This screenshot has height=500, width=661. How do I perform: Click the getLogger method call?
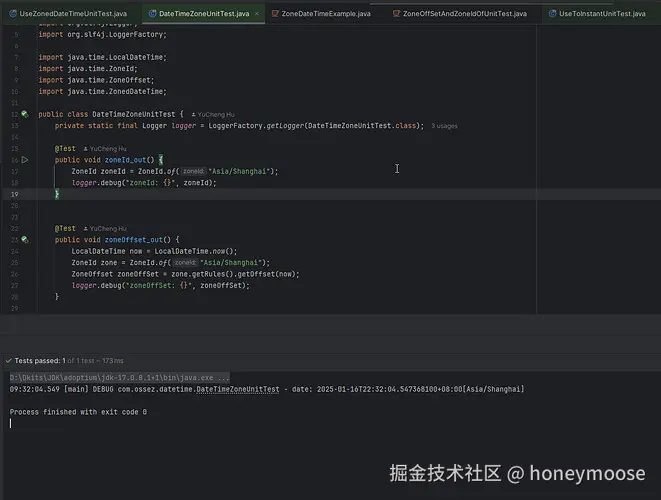click(x=285, y=126)
